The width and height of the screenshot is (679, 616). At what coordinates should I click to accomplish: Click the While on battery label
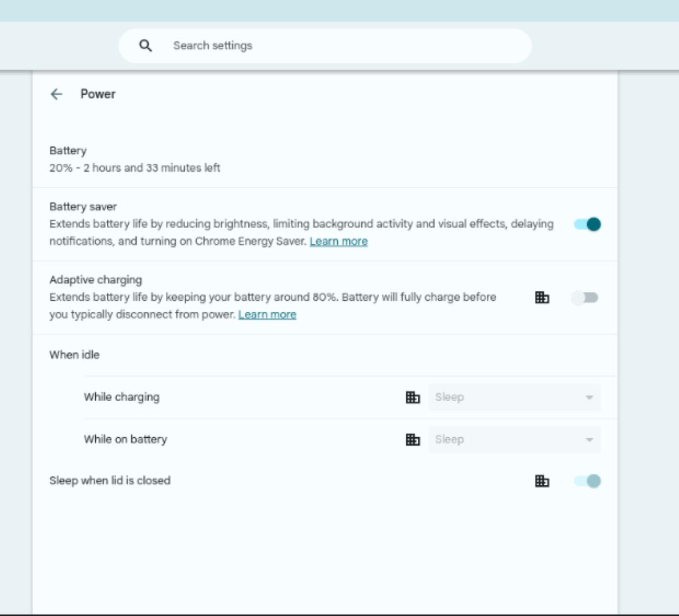click(125, 440)
